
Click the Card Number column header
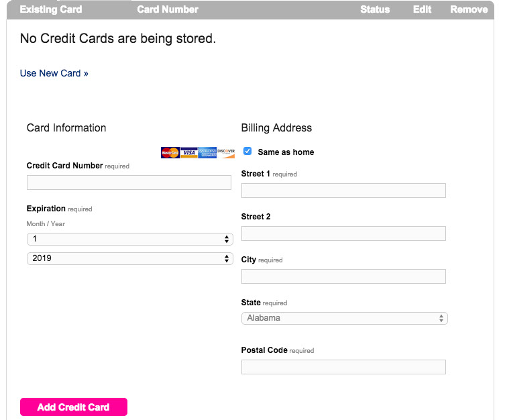point(168,9)
